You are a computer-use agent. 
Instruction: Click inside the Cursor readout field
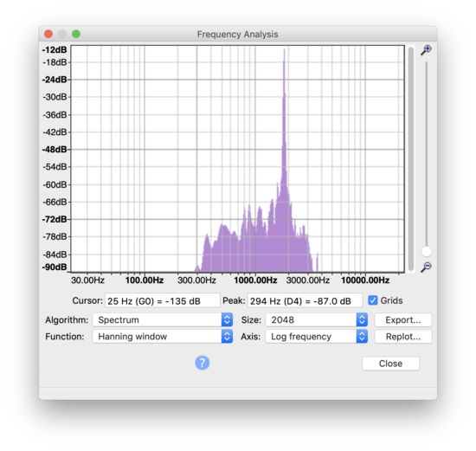[163, 300]
